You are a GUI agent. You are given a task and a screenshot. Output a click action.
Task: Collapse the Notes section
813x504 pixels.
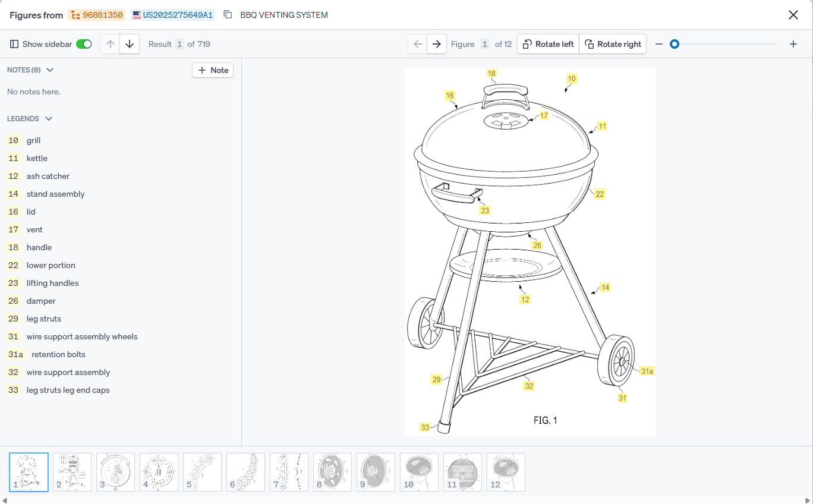(50, 70)
